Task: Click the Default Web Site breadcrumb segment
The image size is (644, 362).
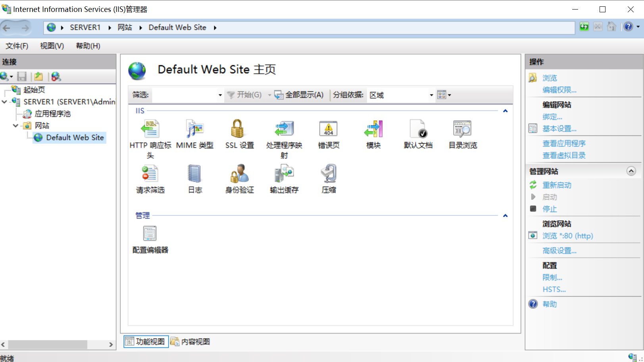Action: [x=177, y=28]
